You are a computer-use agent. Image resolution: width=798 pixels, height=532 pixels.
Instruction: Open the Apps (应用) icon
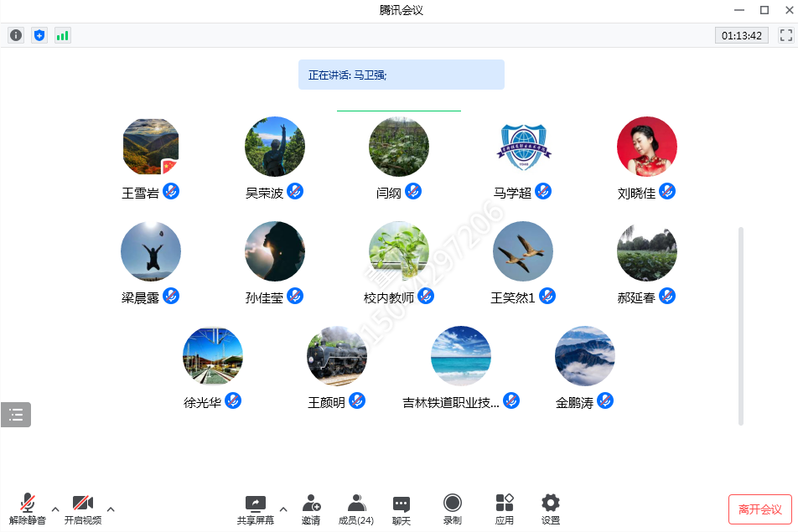point(504,509)
